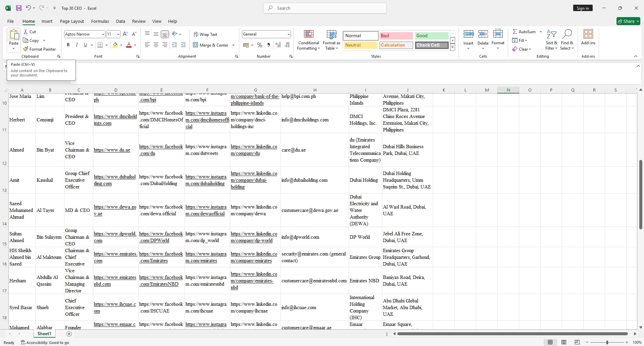Open the borders dropdown arrow
This screenshot has height=346, width=644.
tap(106, 45)
